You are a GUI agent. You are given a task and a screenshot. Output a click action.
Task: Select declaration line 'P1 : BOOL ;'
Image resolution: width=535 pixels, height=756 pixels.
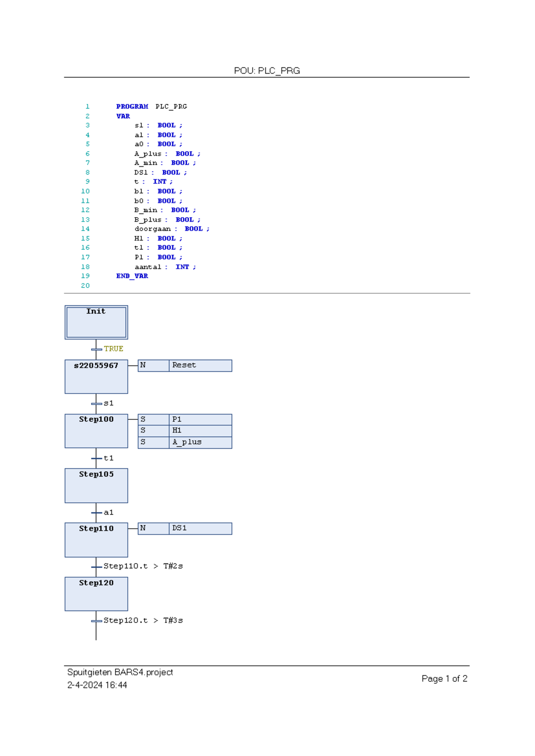(158, 257)
